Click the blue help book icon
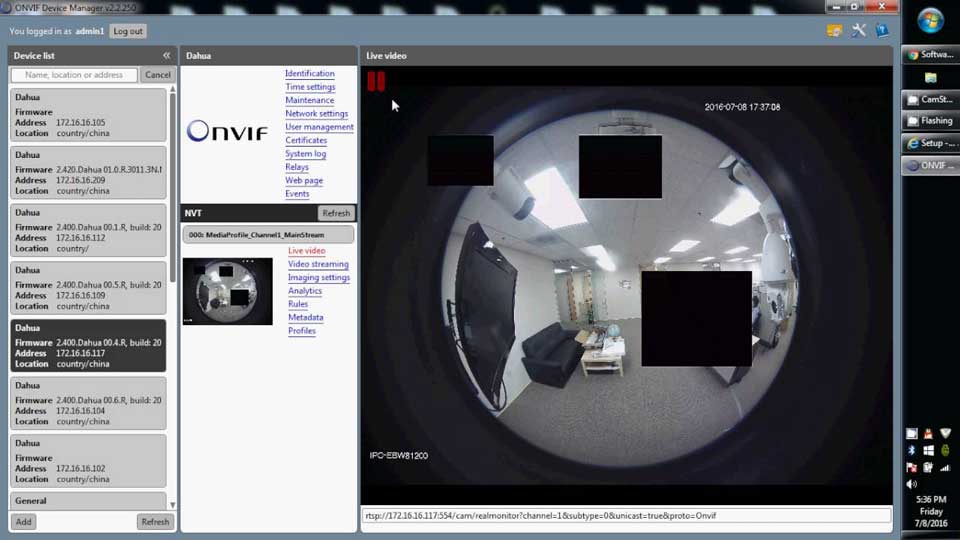This screenshot has width=960, height=540. tap(882, 31)
